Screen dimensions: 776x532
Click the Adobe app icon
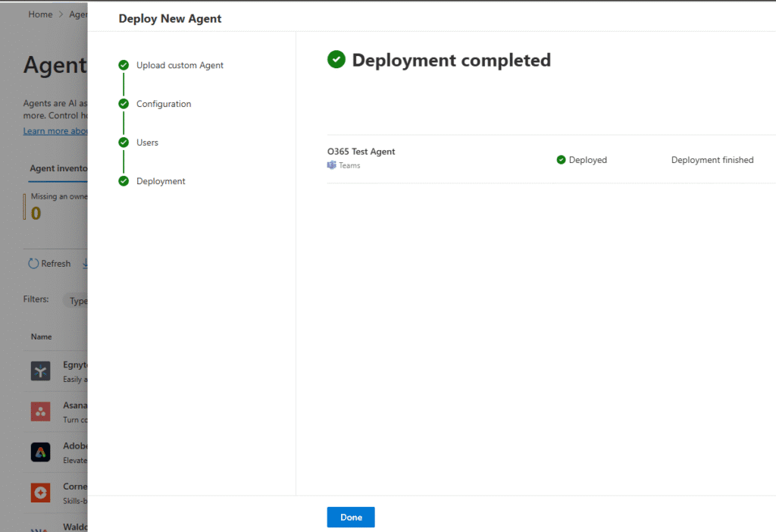40,452
